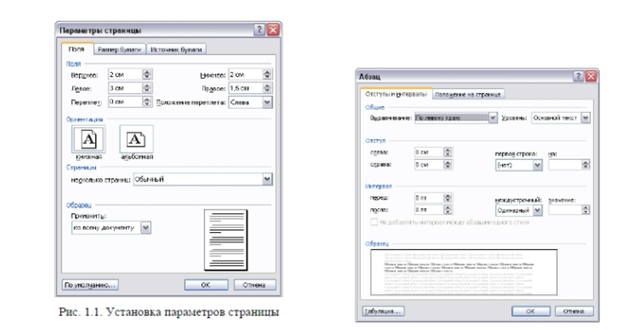This screenshot has width=644, height=334.
Task: Click the По умолчанию button
Action: tap(90, 285)
